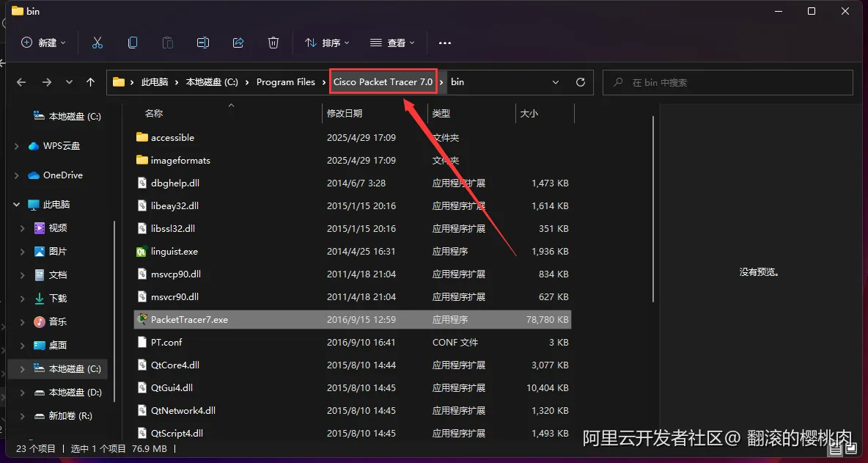Open 桌面 in navigation pane
The width and height of the screenshot is (868, 463).
pos(58,345)
